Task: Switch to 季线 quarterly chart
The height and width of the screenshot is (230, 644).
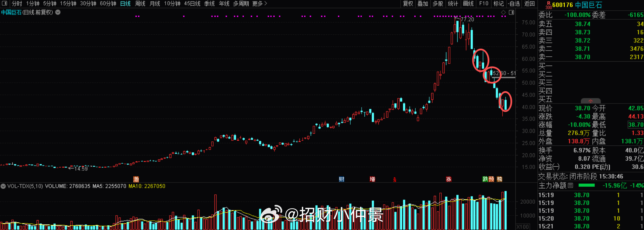Action: coord(210,4)
